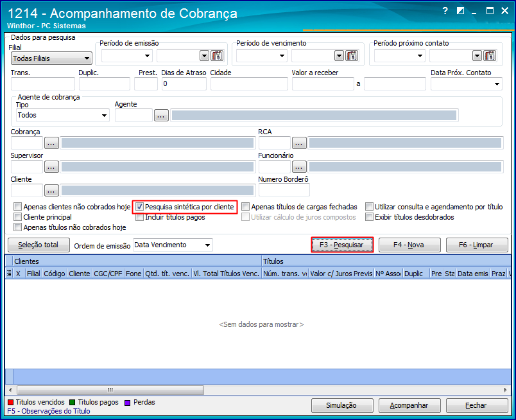The height and width of the screenshot is (420, 516).
Task: Click the horizontal scrollbar left arrow
Action: coord(10,390)
